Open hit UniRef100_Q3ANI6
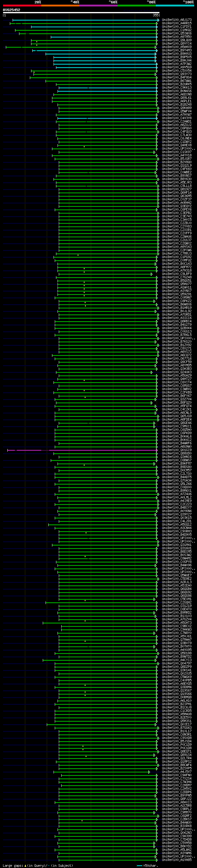The height and width of the screenshot is (868, 197). 176,457
